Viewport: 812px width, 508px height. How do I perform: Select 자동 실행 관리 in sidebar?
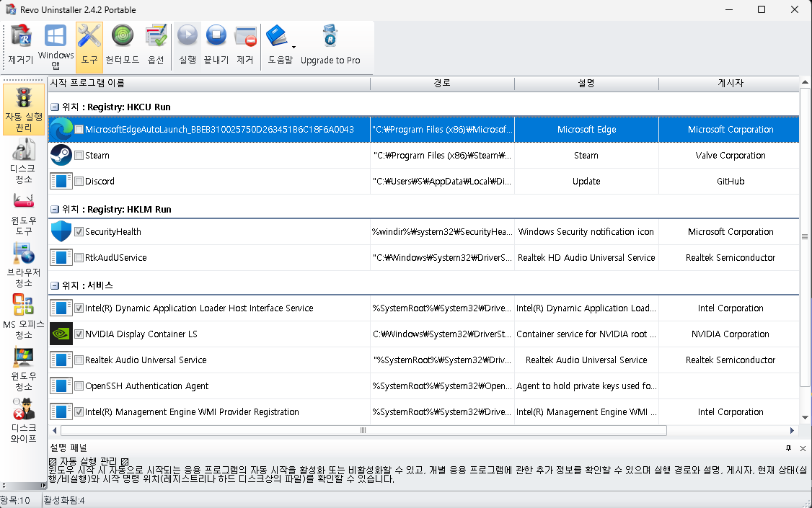[x=24, y=110]
